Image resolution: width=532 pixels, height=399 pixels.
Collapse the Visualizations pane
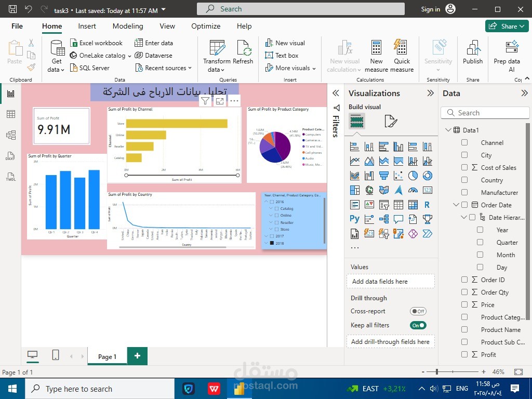(x=430, y=93)
